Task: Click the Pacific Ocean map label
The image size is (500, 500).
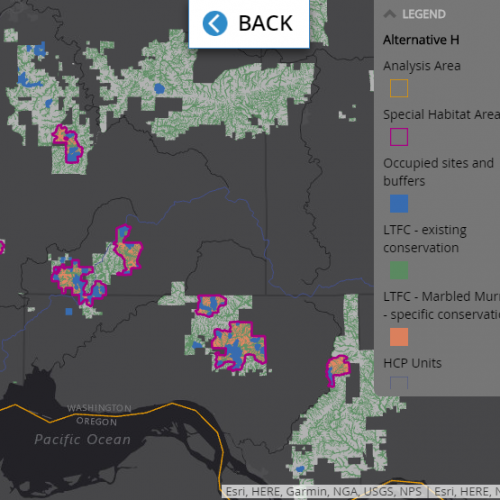Action: click(82, 439)
